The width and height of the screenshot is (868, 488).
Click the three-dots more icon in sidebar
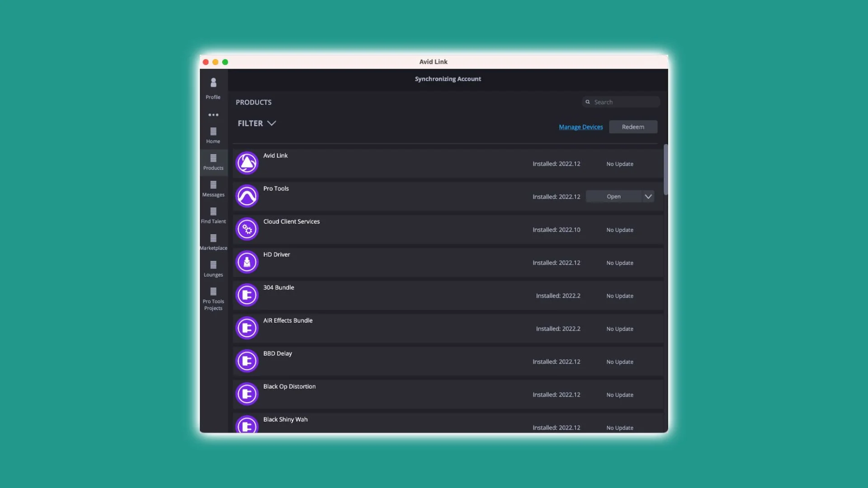213,115
